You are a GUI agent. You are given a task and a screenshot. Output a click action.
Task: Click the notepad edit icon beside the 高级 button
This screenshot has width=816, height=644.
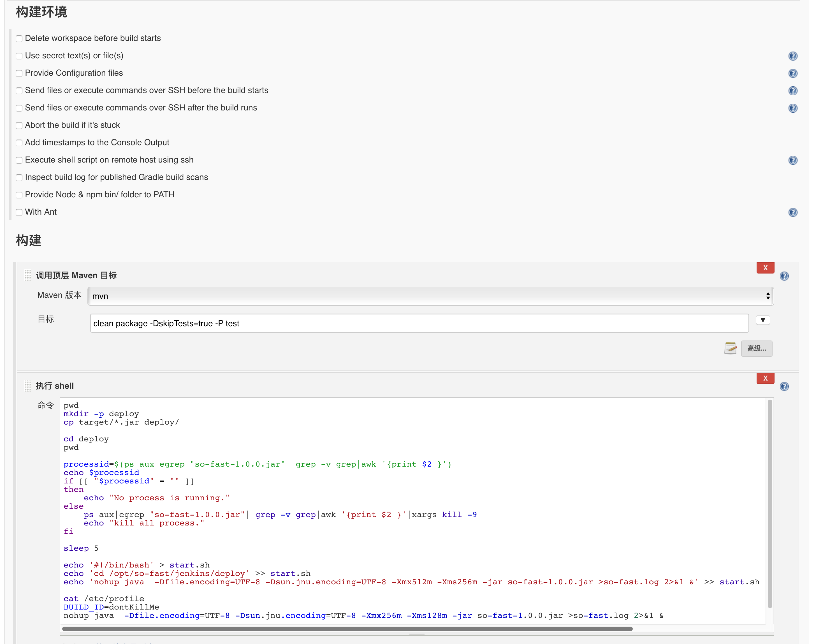click(730, 348)
